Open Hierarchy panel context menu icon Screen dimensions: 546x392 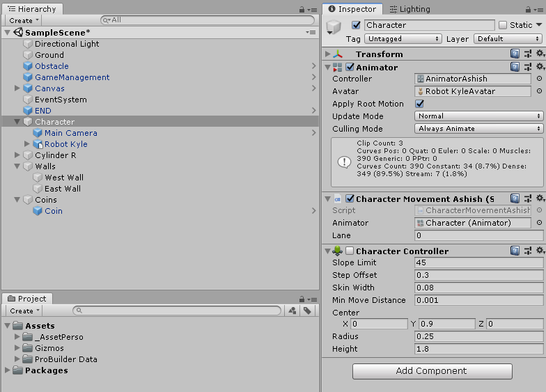313,10
